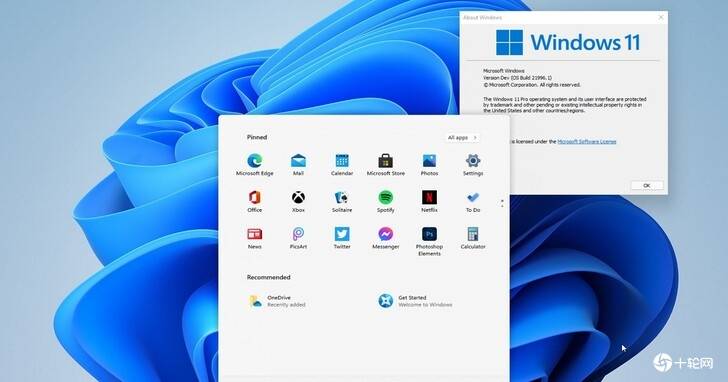Open the recommended OneDrive item
Screen dimensions: 728x382
click(277, 301)
